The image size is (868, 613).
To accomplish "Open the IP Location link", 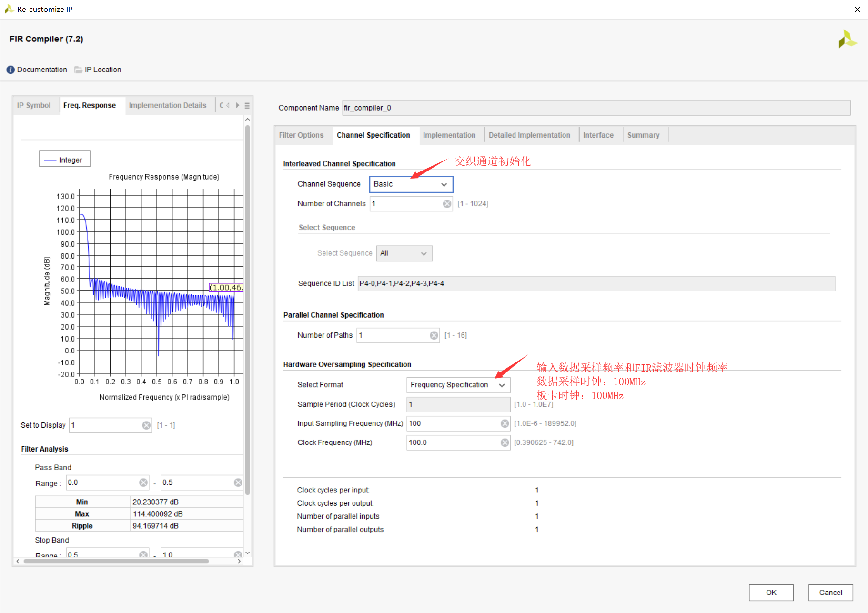I will pos(103,70).
